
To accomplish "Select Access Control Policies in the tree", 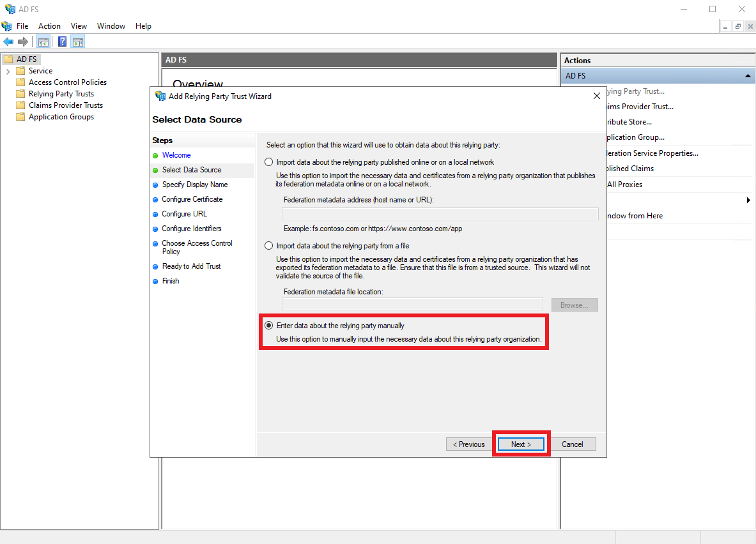I will [67, 82].
